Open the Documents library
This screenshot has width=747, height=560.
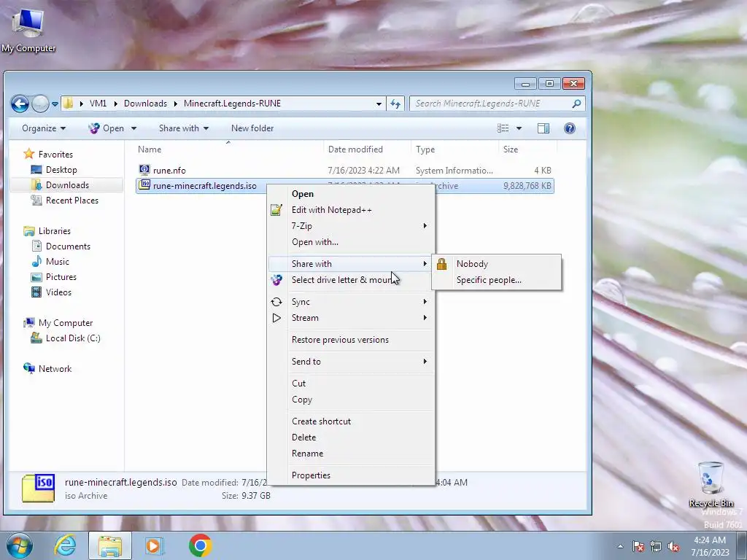pos(68,246)
